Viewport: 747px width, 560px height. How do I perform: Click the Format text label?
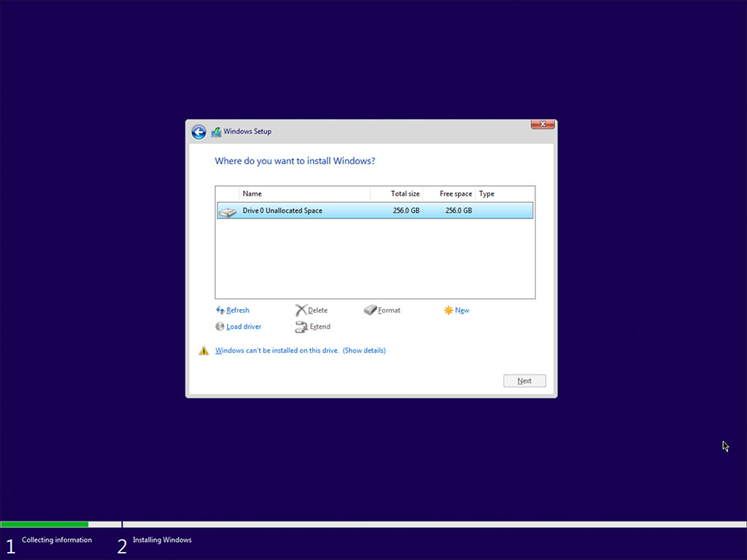pyautogui.click(x=390, y=311)
